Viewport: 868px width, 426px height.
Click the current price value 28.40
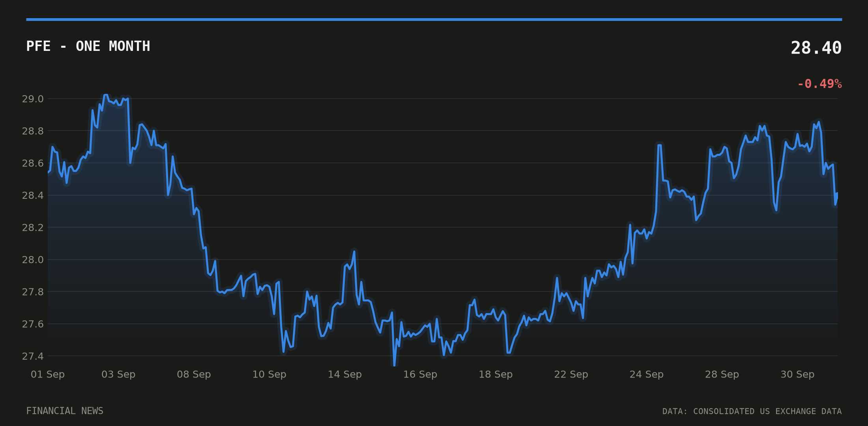point(816,48)
